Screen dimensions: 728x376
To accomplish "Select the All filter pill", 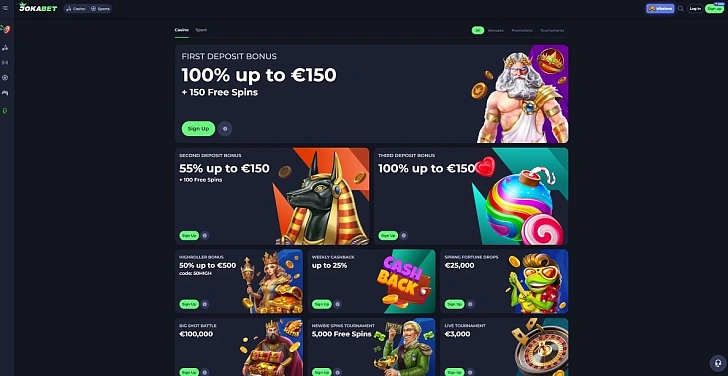I will coord(478,30).
